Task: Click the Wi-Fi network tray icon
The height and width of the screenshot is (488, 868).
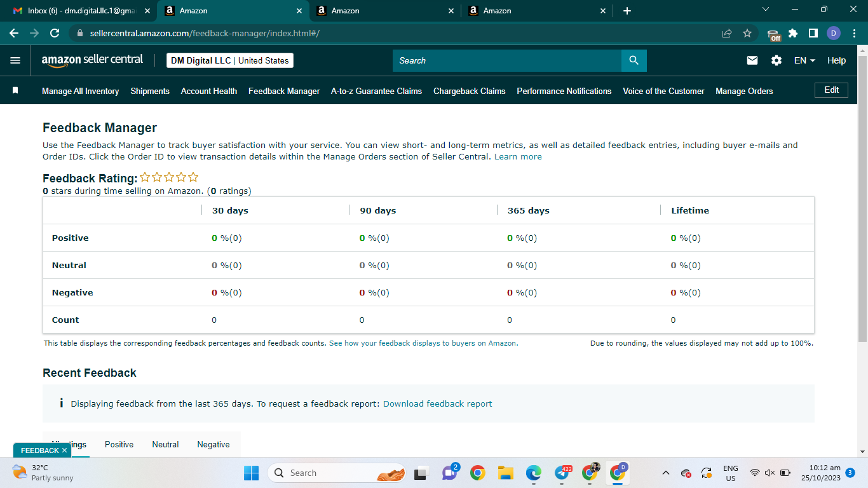Action: (755, 473)
